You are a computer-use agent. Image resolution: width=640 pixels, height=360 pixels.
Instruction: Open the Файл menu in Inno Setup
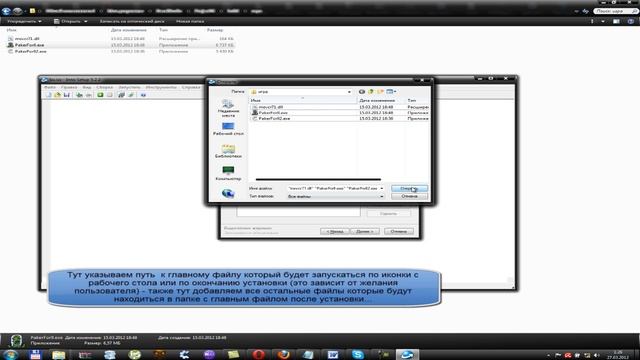50,87
